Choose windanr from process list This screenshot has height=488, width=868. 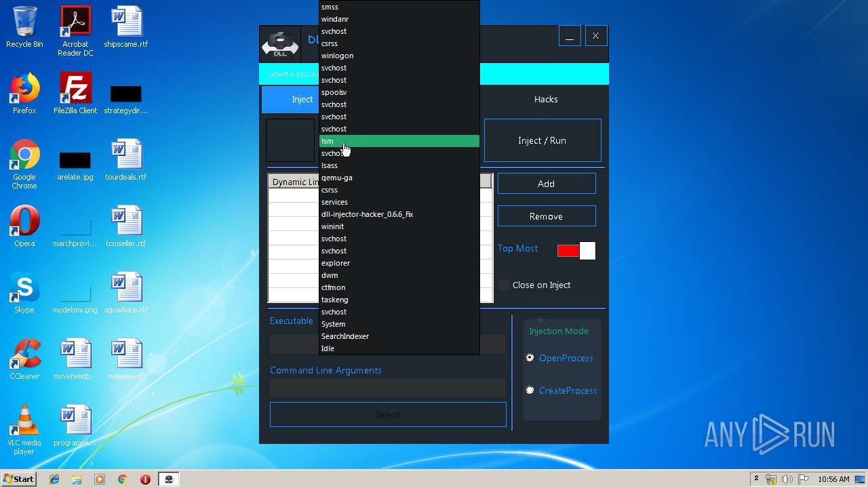coord(399,19)
